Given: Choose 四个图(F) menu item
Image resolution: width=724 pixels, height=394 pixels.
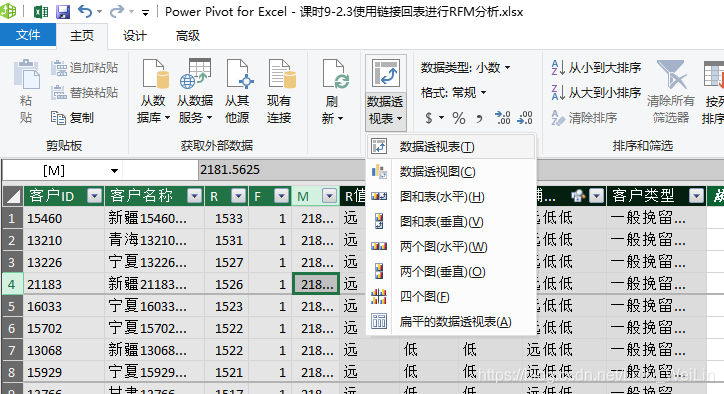Looking at the screenshot, I should (x=451, y=297).
